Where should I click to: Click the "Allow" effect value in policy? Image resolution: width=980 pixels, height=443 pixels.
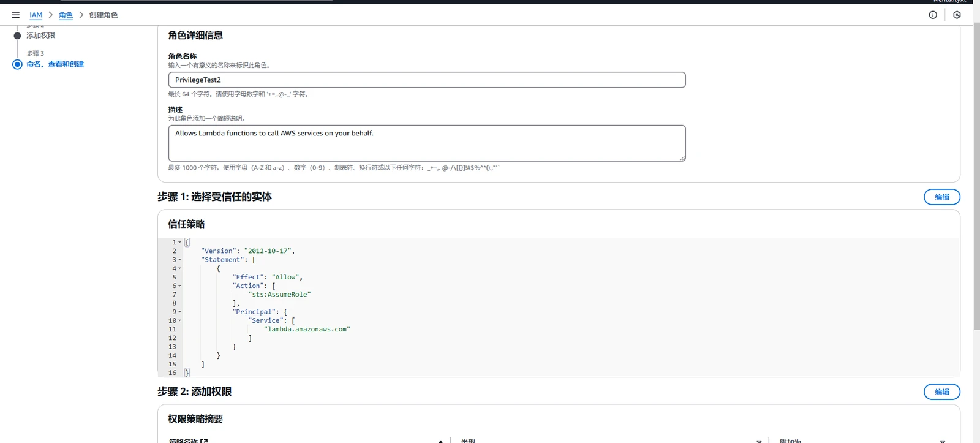click(285, 277)
